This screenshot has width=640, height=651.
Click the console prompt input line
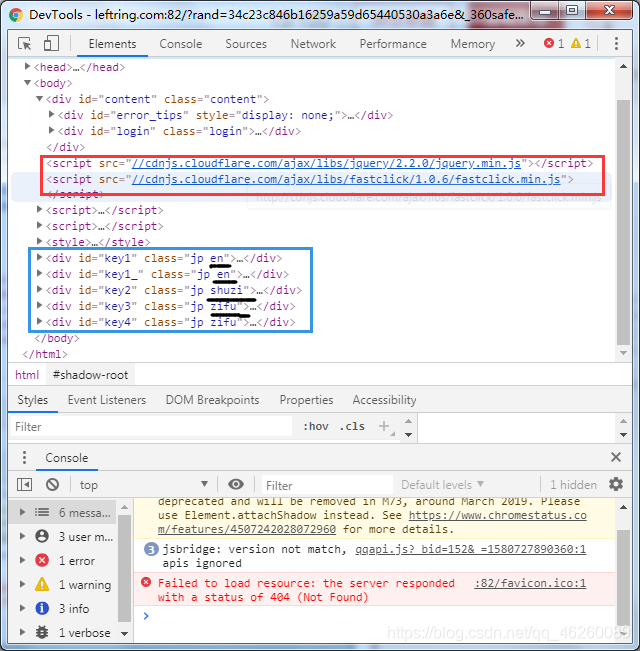(374, 616)
